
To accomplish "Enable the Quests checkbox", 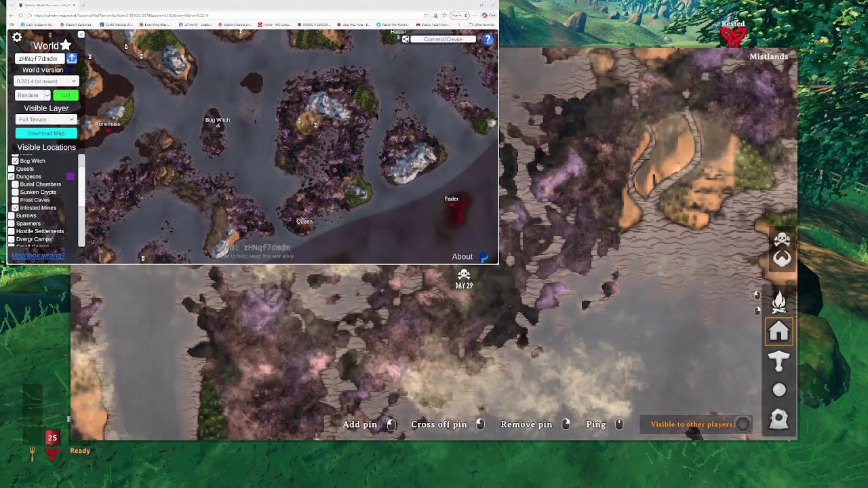I will click(x=11, y=169).
